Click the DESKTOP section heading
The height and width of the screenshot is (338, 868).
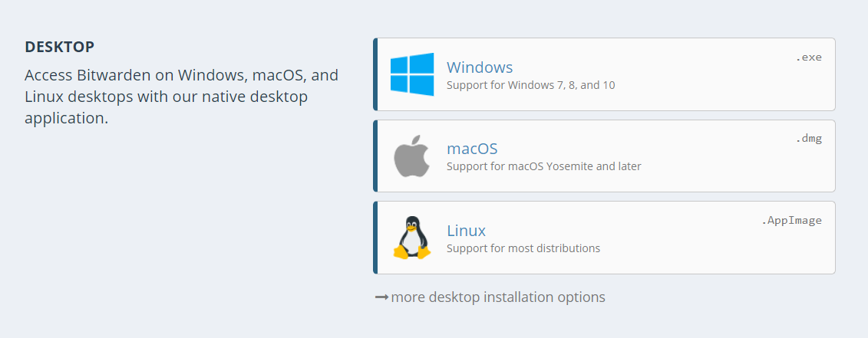[x=59, y=48]
